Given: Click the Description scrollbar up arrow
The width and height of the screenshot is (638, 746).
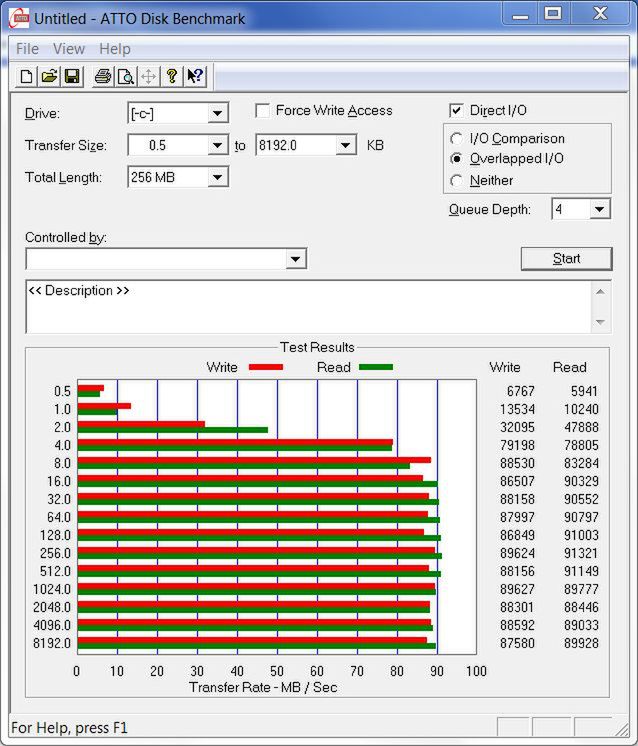Looking at the screenshot, I should 600,292.
